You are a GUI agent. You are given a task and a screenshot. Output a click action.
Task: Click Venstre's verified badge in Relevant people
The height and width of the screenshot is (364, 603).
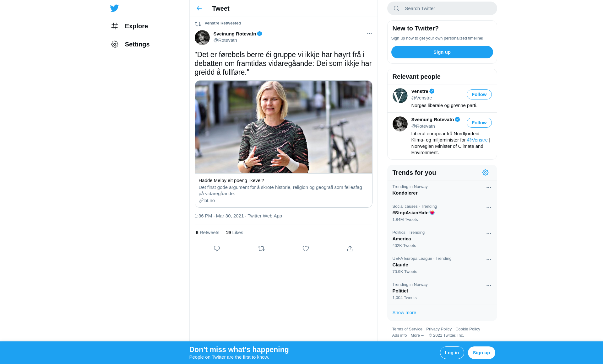pos(432,91)
